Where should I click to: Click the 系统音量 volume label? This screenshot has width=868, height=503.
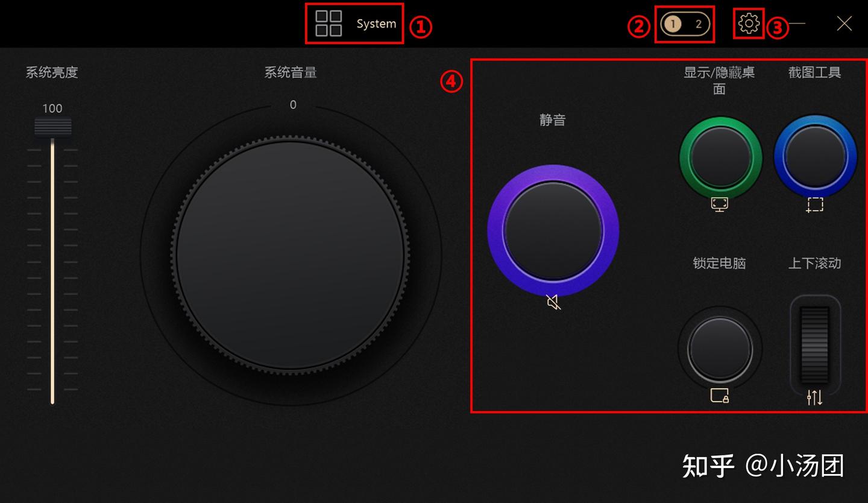(x=292, y=72)
